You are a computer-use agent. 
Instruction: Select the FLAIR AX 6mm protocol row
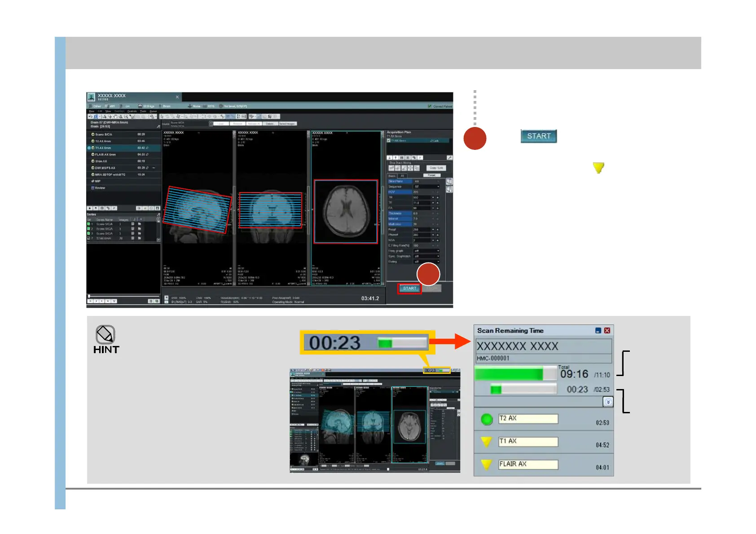coord(123,154)
